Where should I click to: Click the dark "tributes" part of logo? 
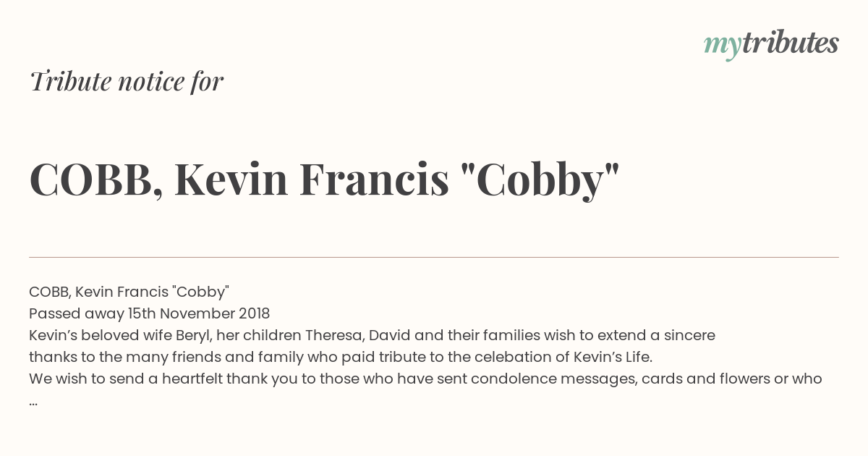point(790,43)
